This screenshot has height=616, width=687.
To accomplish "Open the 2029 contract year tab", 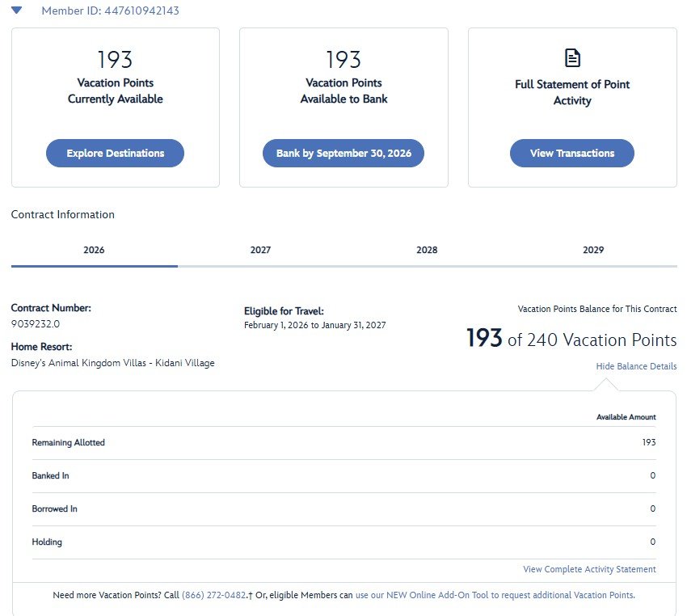I will pos(593,250).
